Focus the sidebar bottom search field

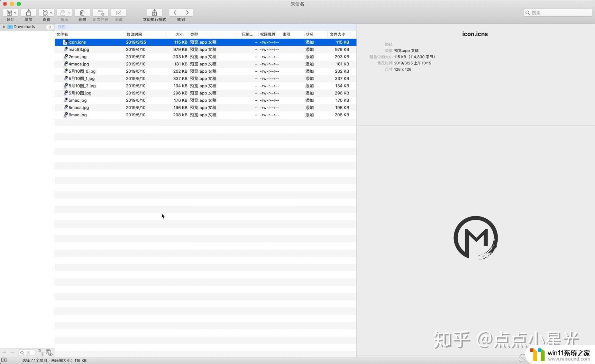pyautogui.click(x=27, y=353)
